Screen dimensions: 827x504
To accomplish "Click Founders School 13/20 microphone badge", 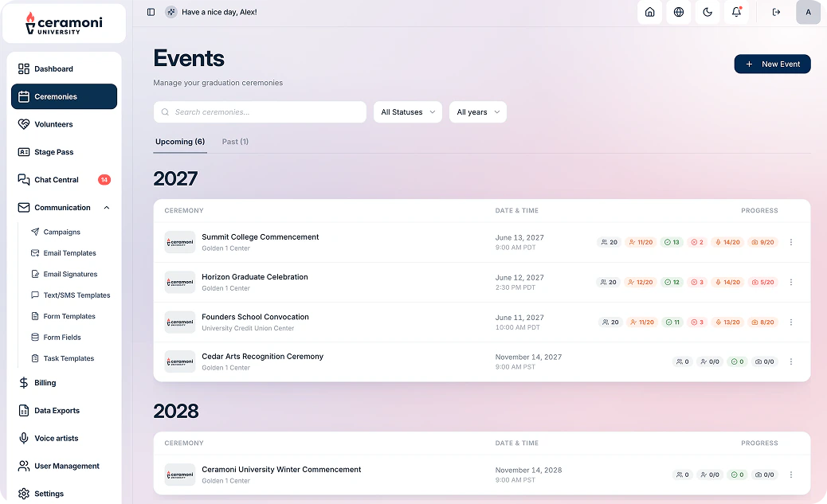I will 727,322.
